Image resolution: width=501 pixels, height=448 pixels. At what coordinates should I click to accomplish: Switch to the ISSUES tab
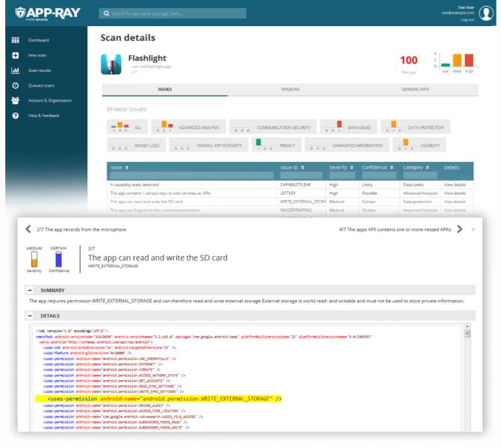point(165,90)
